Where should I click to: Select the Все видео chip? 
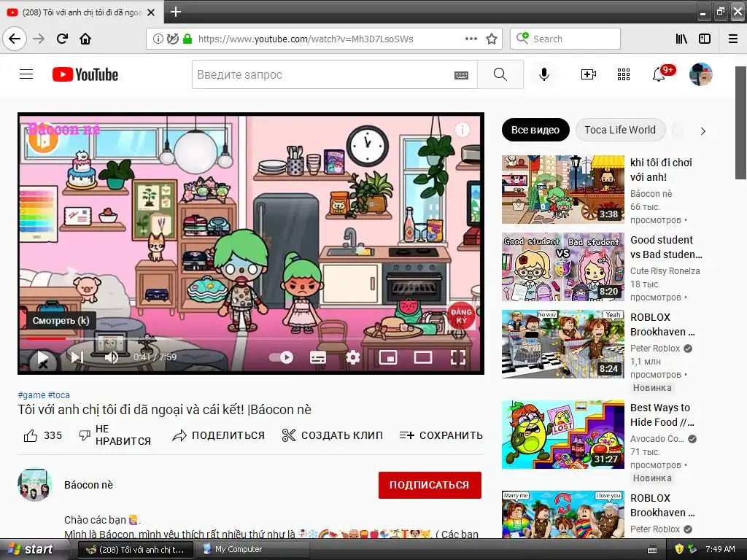pos(535,130)
